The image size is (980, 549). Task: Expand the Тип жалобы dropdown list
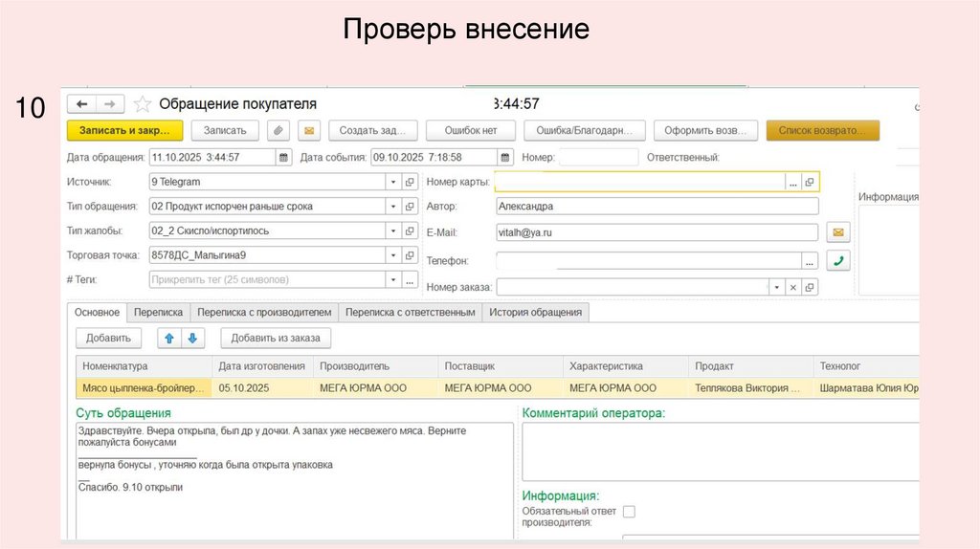coord(393,231)
